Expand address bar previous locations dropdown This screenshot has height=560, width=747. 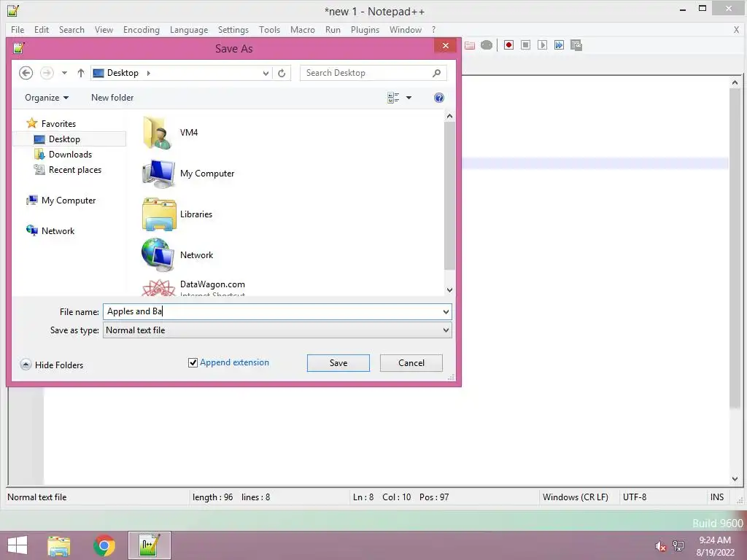pyautogui.click(x=266, y=73)
